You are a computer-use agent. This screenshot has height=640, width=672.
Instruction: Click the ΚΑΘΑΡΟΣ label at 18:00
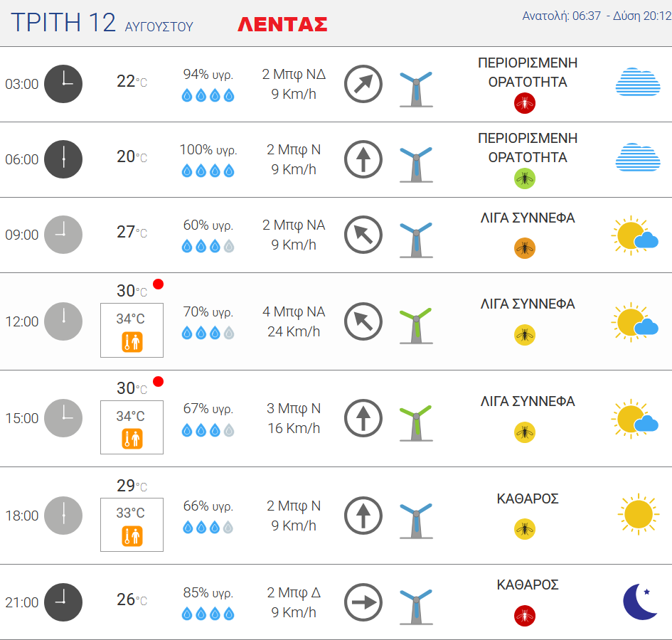(527, 498)
